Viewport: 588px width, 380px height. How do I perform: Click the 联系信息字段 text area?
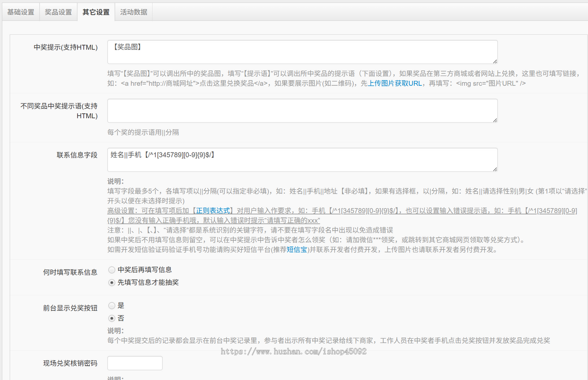pyautogui.click(x=302, y=160)
